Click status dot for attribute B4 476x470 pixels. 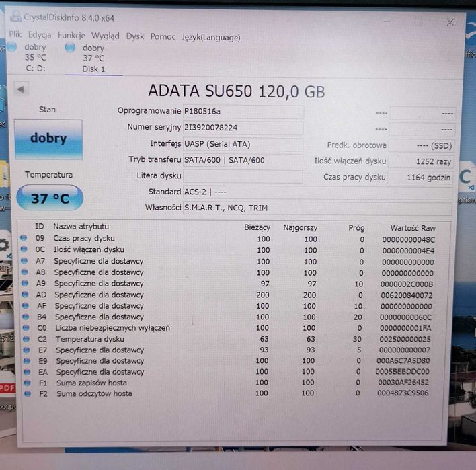click(26, 317)
